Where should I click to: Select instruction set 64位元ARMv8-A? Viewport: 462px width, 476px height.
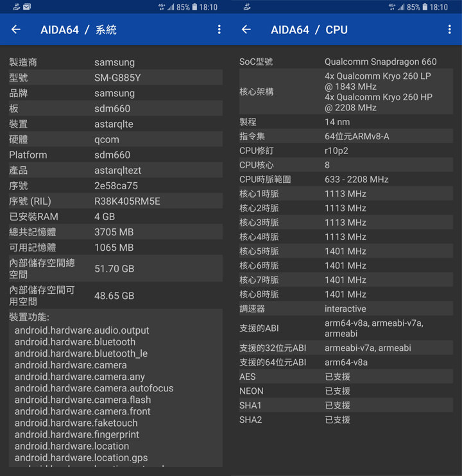click(x=357, y=136)
